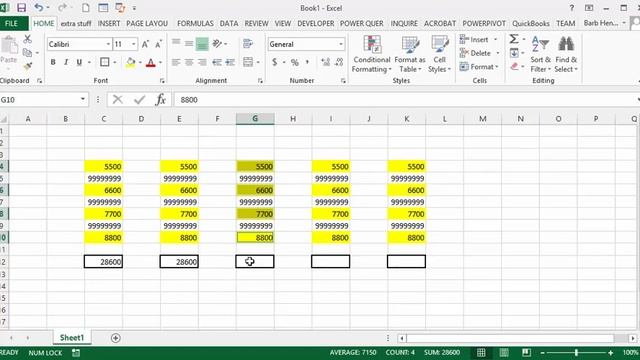Confirm formula bar entry with checkmark
The width and height of the screenshot is (640, 360).
(139, 100)
